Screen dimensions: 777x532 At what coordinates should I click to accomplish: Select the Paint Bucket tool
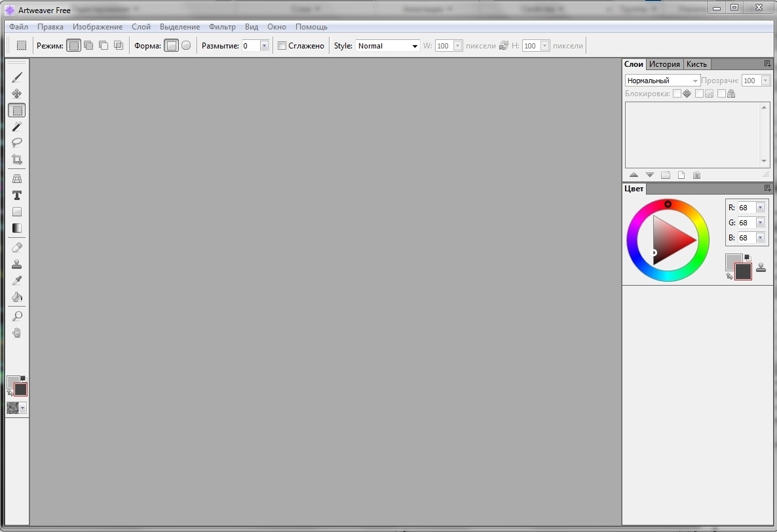(17, 296)
